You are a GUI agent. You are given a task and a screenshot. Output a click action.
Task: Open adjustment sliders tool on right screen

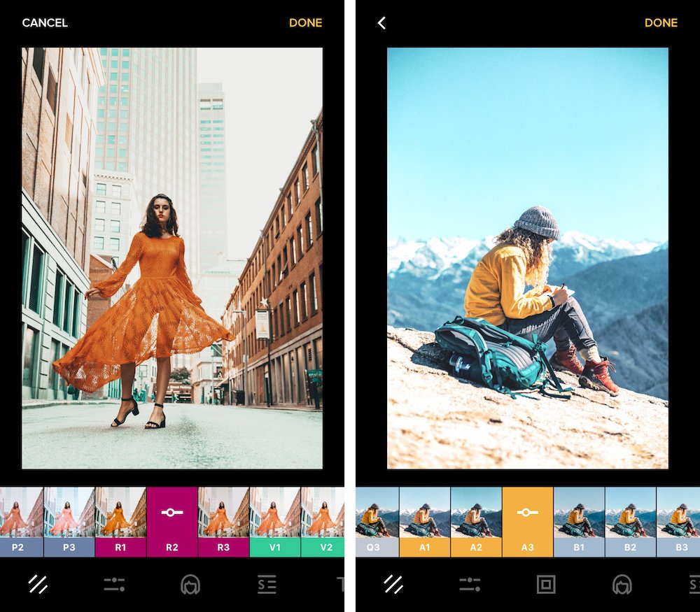(x=469, y=584)
